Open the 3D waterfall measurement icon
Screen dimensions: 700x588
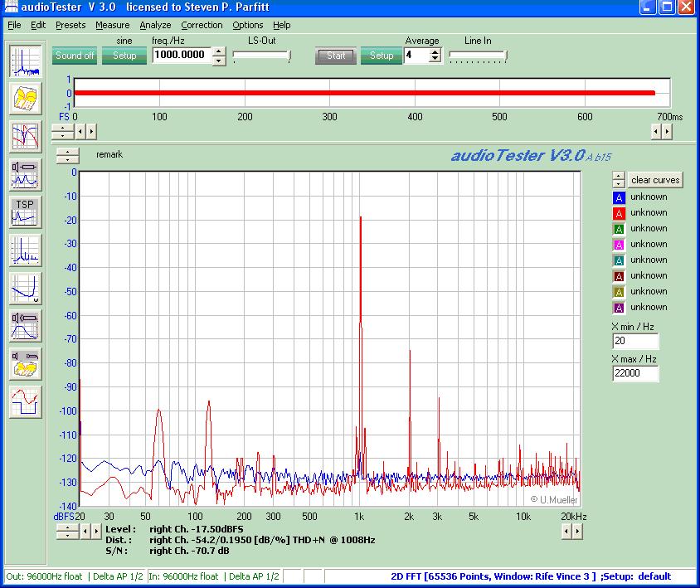(x=26, y=99)
